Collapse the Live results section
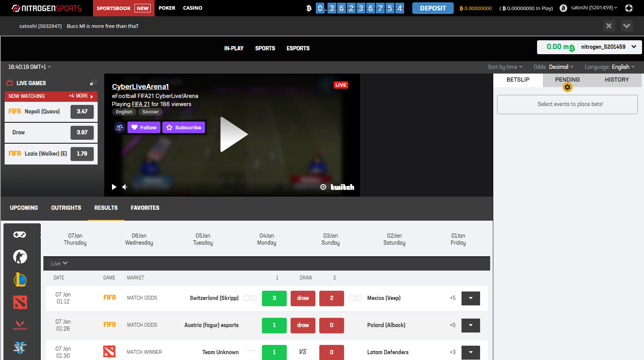The height and width of the screenshot is (360, 644). coord(59,264)
